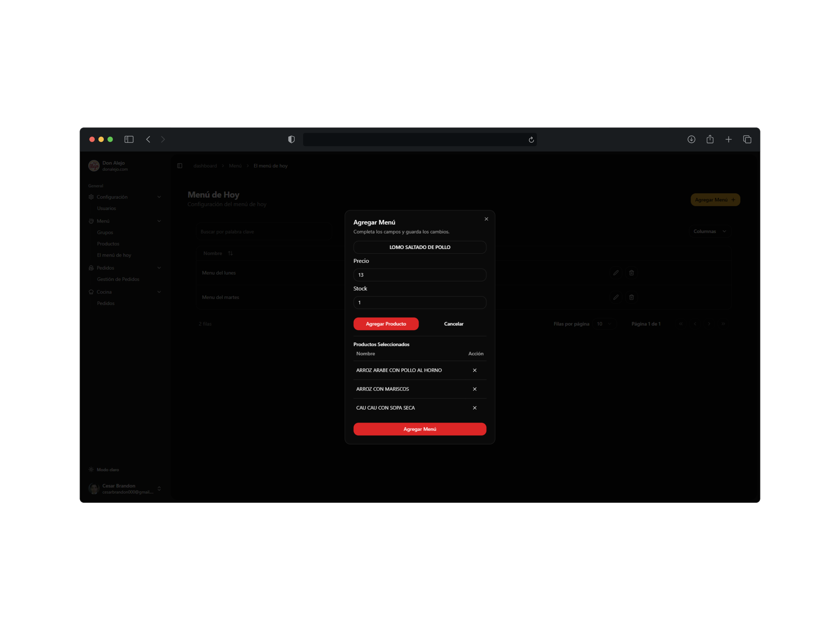The height and width of the screenshot is (630, 840).
Task: Remove CAU CAU CON SOPA SECA product
Action: point(474,407)
